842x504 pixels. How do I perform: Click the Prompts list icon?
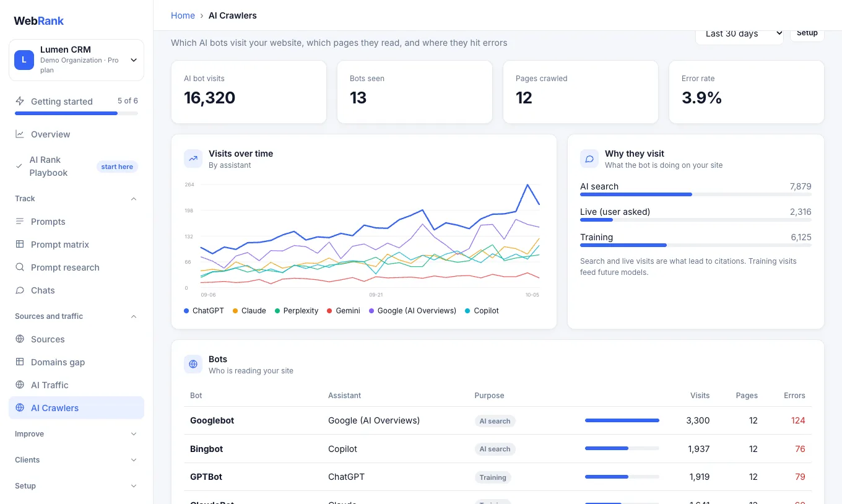[20, 222]
